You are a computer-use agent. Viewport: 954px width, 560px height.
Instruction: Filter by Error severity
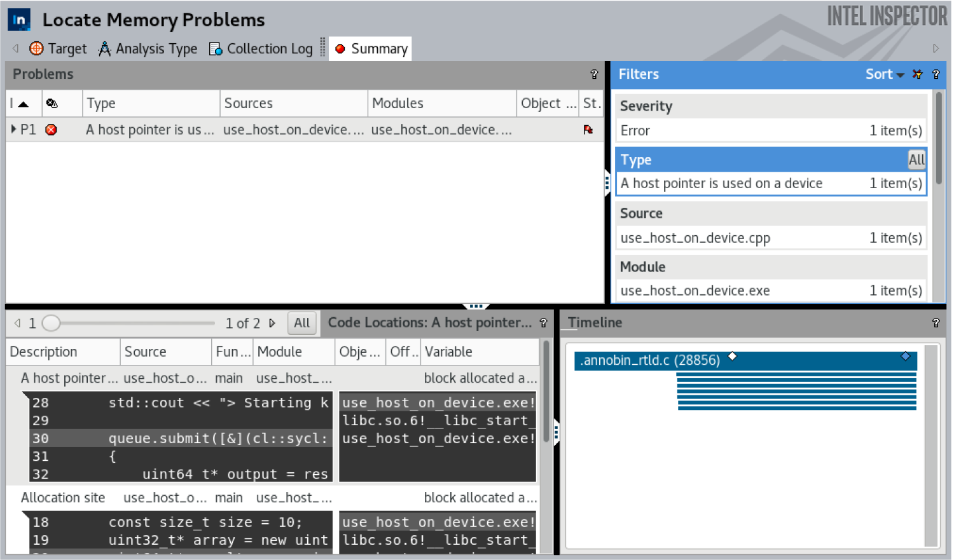pyautogui.click(x=771, y=130)
